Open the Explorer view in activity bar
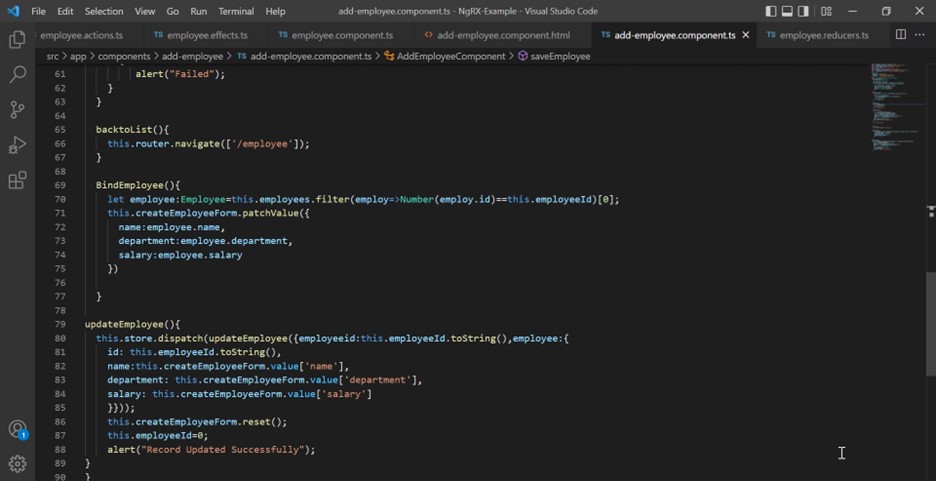The height and width of the screenshot is (481, 936). (x=17, y=40)
